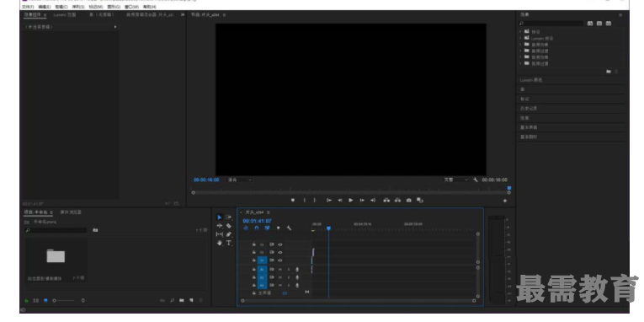This screenshot has width=644, height=322.
Task: Open 编辑(E) menu
Action: [x=45, y=7]
